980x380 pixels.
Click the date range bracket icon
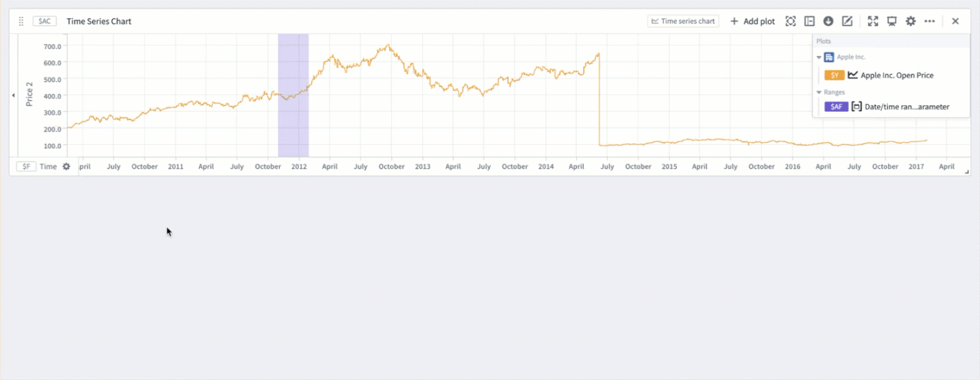(857, 106)
